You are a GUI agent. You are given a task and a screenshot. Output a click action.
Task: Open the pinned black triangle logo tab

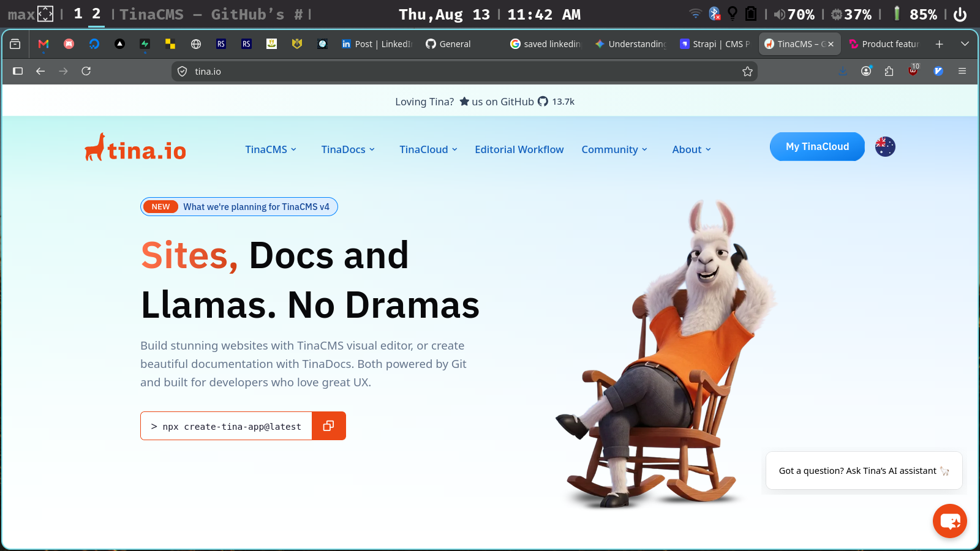coord(119,44)
